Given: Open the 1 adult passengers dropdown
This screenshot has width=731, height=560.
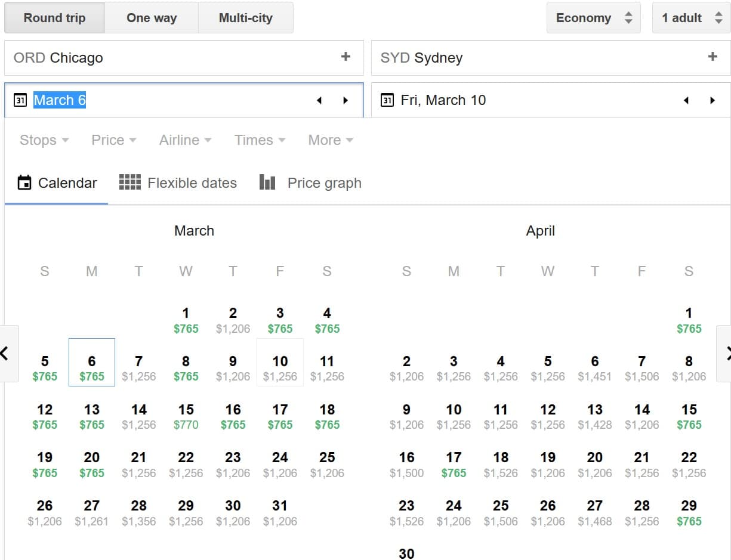Looking at the screenshot, I should (691, 18).
